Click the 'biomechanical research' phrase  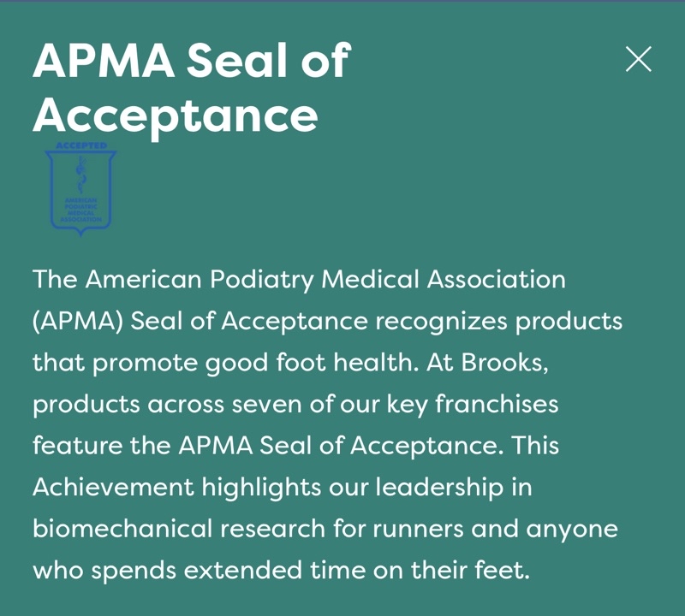point(179,528)
